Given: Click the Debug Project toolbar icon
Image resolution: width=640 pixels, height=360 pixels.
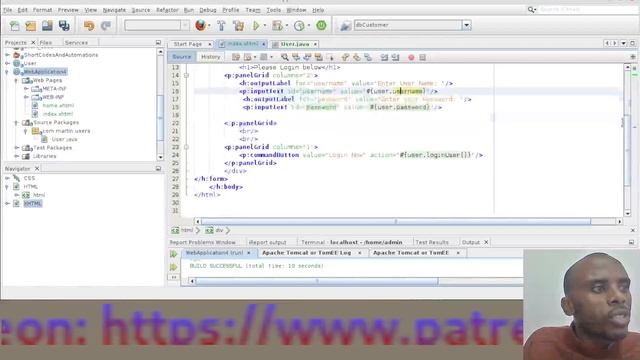Looking at the screenshot, I should (278, 26).
